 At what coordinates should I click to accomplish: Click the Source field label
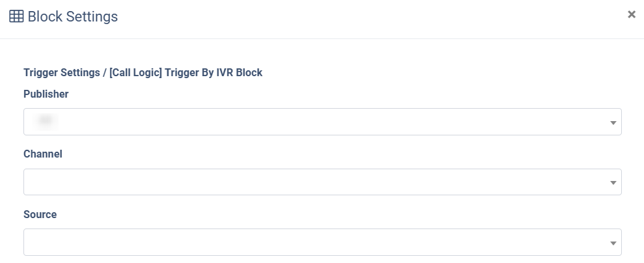pyautogui.click(x=40, y=214)
